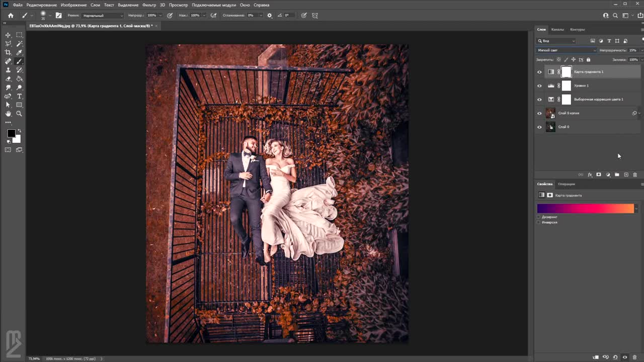The image size is (644, 362).
Task: Open the Фильтр menu
Action: click(149, 5)
